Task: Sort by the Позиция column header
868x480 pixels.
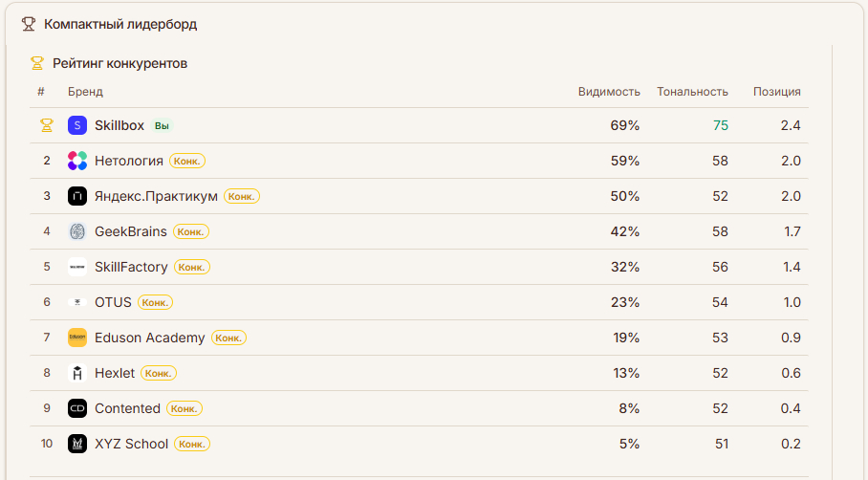Action: (776, 92)
